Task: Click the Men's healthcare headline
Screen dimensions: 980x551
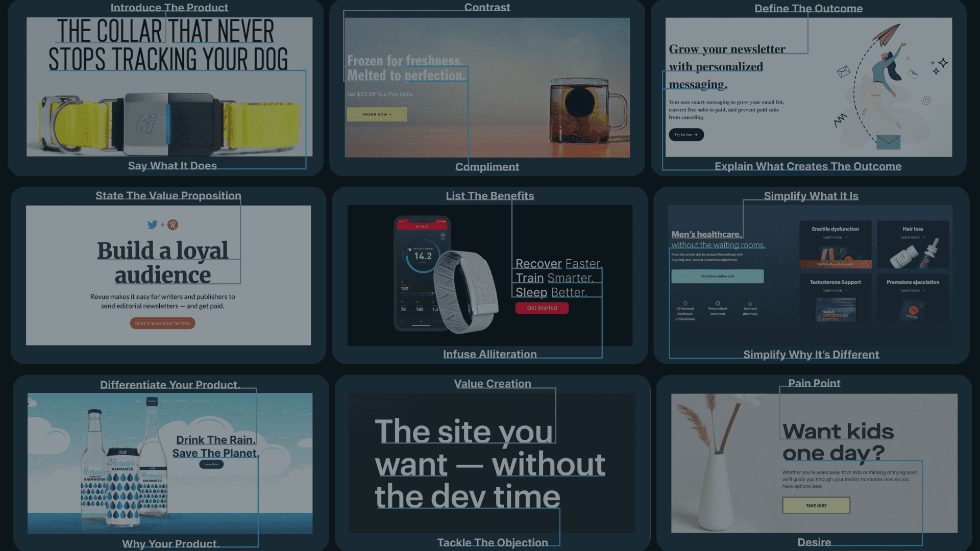Action: pyautogui.click(x=706, y=234)
